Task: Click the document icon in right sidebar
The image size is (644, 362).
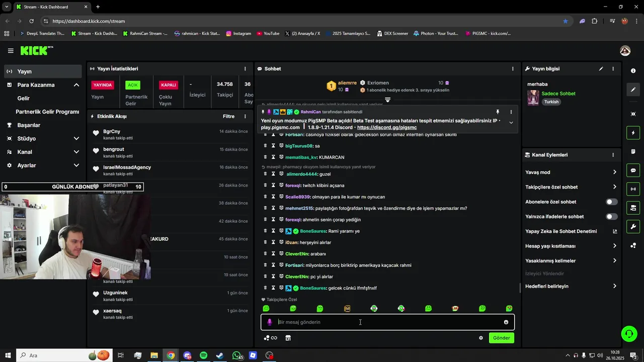Action: 633,152
